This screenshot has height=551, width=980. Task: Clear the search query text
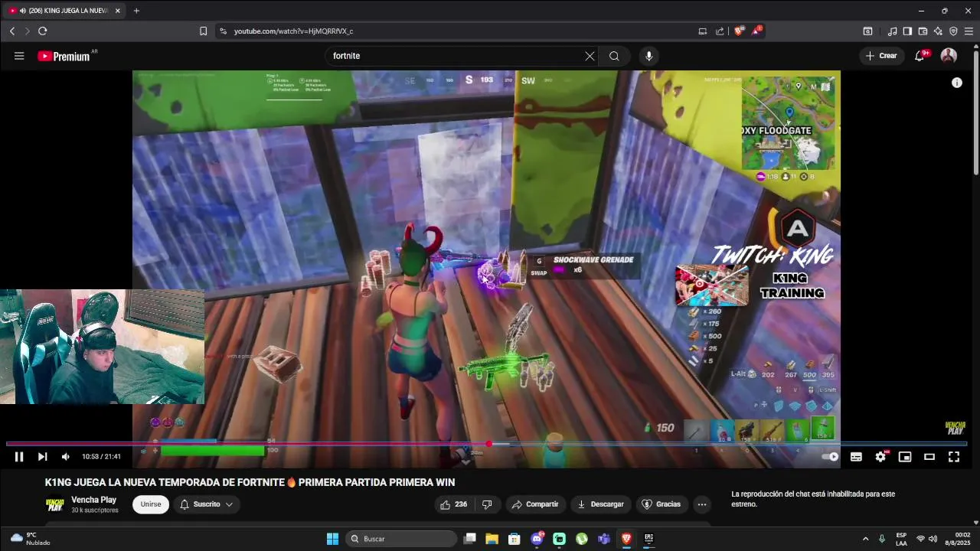pos(590,56)
